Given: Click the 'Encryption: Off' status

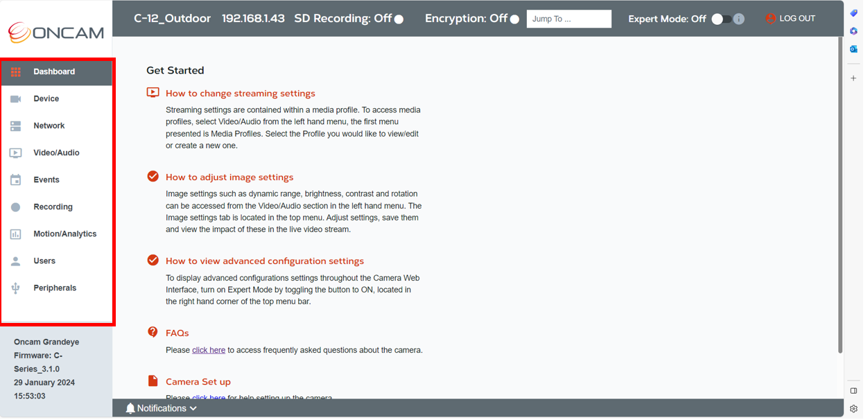Looking at the screenshot, I should [471, 19].
